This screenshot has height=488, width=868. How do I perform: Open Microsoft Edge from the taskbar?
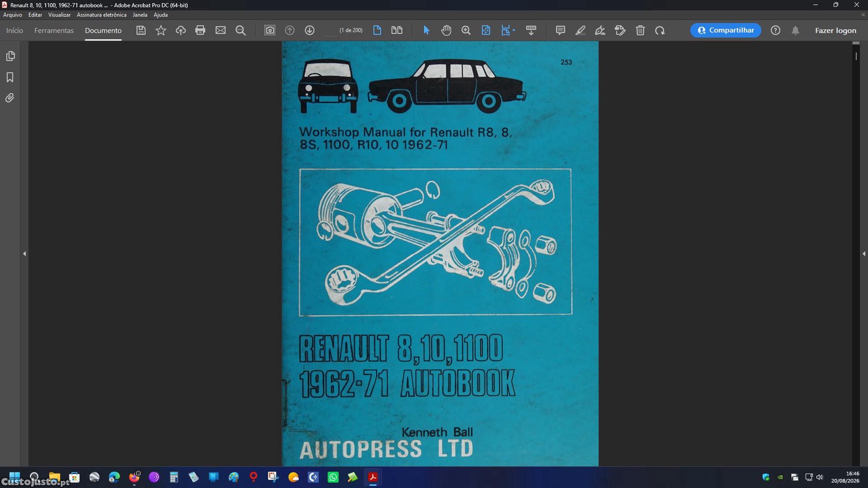(114, 477)
